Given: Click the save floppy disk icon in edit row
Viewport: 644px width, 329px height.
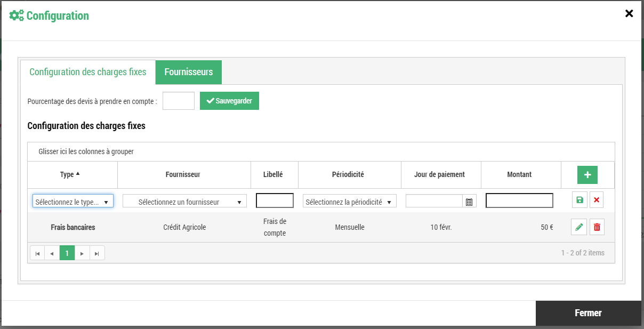Looking at the screenshot, I should (579, 200).
